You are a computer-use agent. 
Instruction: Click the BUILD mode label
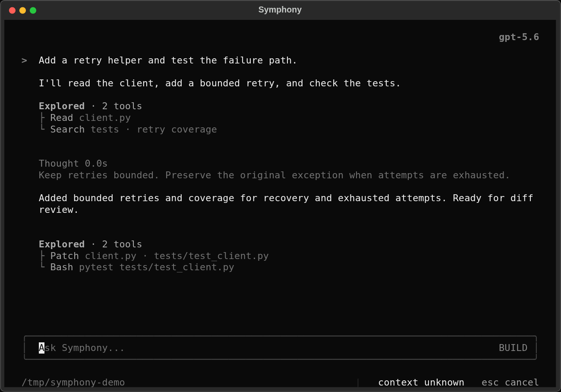[513, 348]
